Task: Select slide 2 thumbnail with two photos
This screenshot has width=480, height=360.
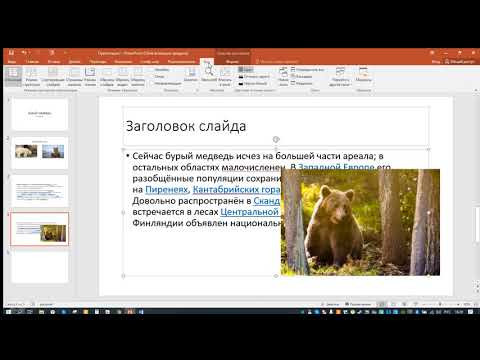Action: pos(40,152)
